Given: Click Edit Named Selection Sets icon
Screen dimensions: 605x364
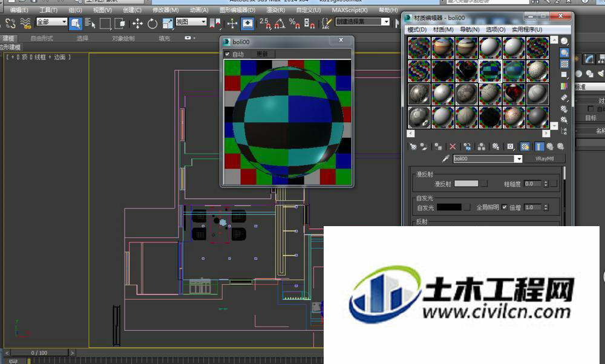Looking at the screenshot, I should coord(327,24).
